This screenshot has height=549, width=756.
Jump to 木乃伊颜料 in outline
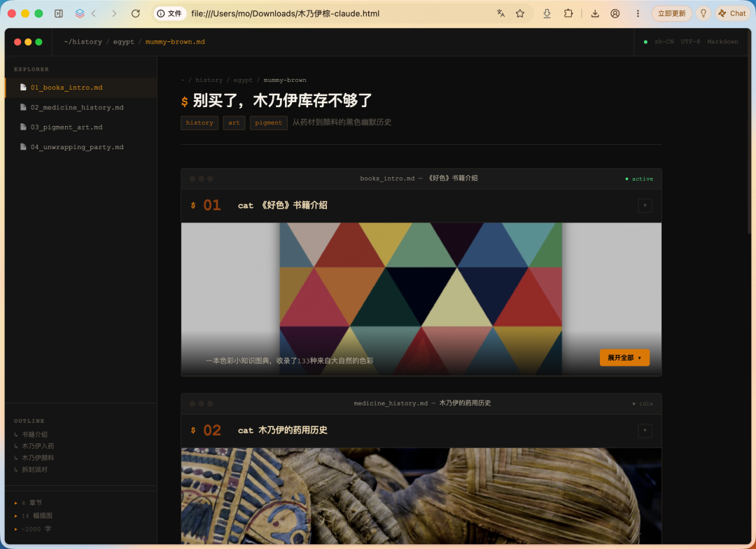pos(38,457)
